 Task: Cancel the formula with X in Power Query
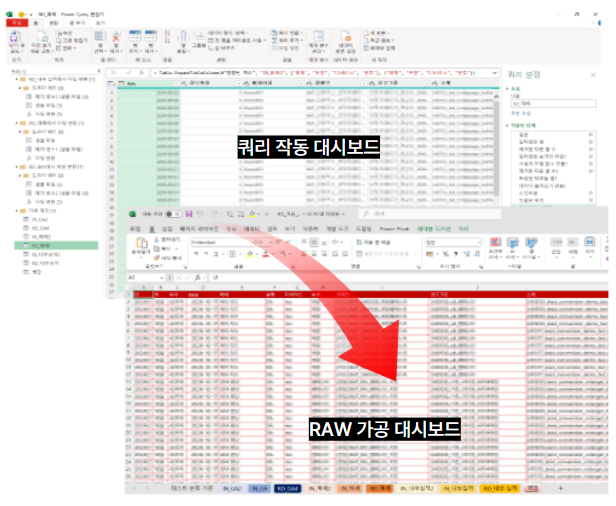(x=114, y=73)
